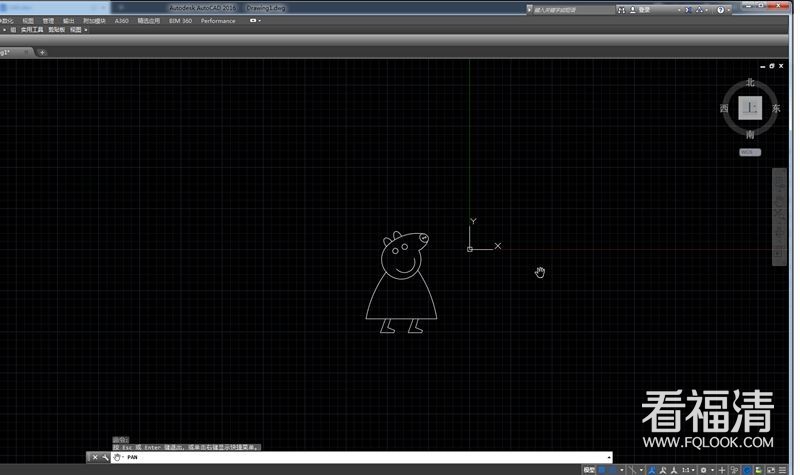Expand the command line history arrow
The width and height of the screenshot is (800, 475).
point(609,457)
